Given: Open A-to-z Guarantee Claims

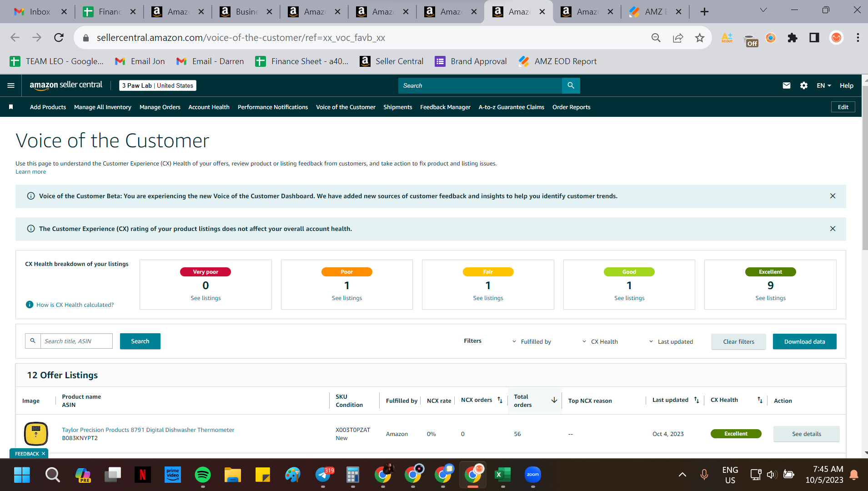Looking at the screenshot, I should click(511, 107).
